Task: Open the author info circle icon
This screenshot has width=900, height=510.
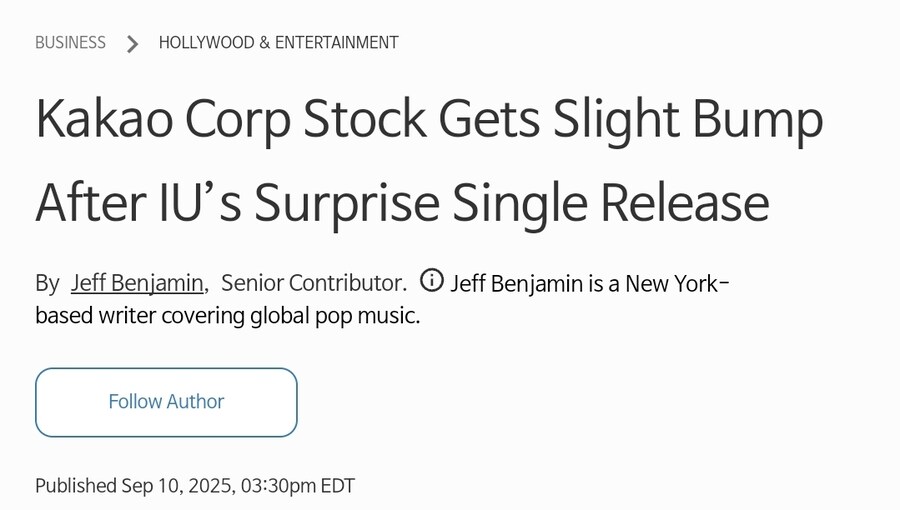Action: point(431,281)
